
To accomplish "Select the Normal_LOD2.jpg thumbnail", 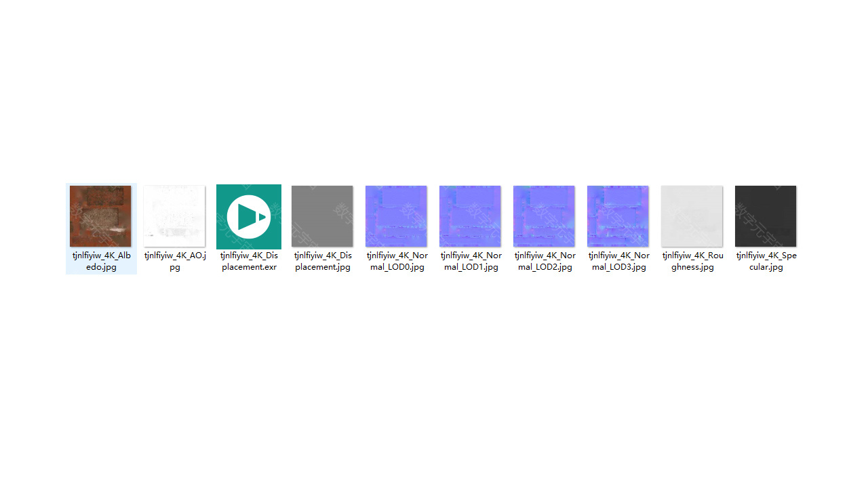I will tap(544, 216).
